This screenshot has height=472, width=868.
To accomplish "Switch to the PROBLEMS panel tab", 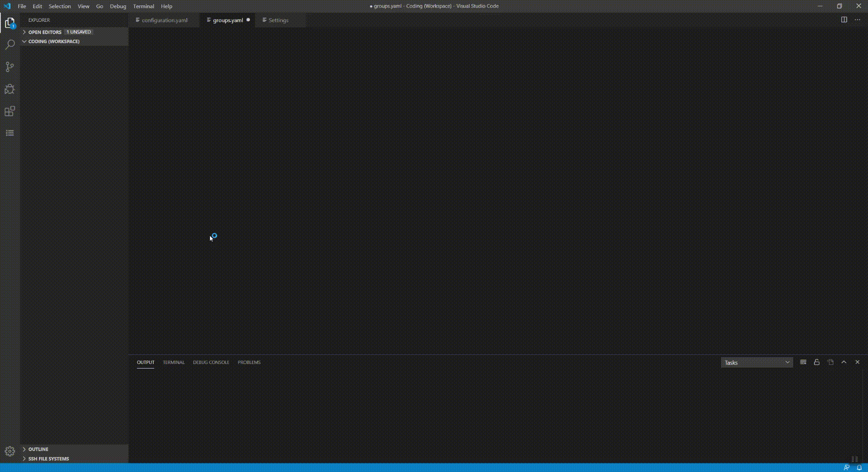I will (249, 362).
